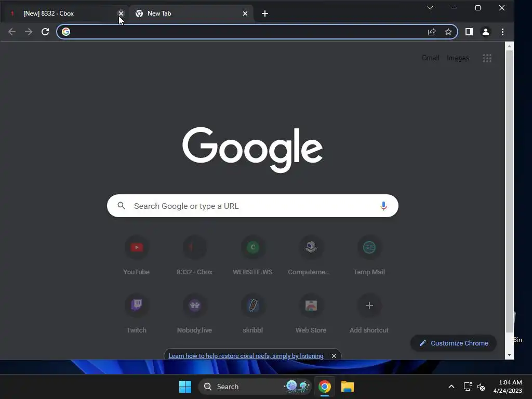
Task: Show hidden system tray icons
Action: pos(451,387)
